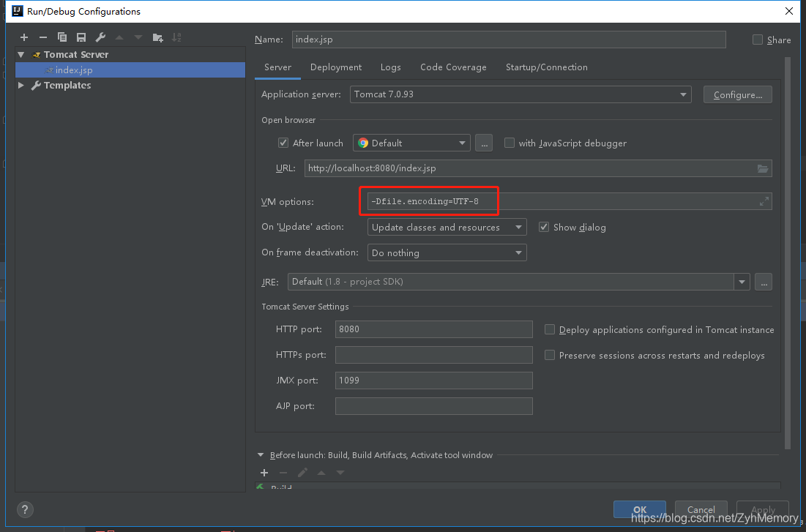Sort configurations alphabetically

(x=176, y=37)
